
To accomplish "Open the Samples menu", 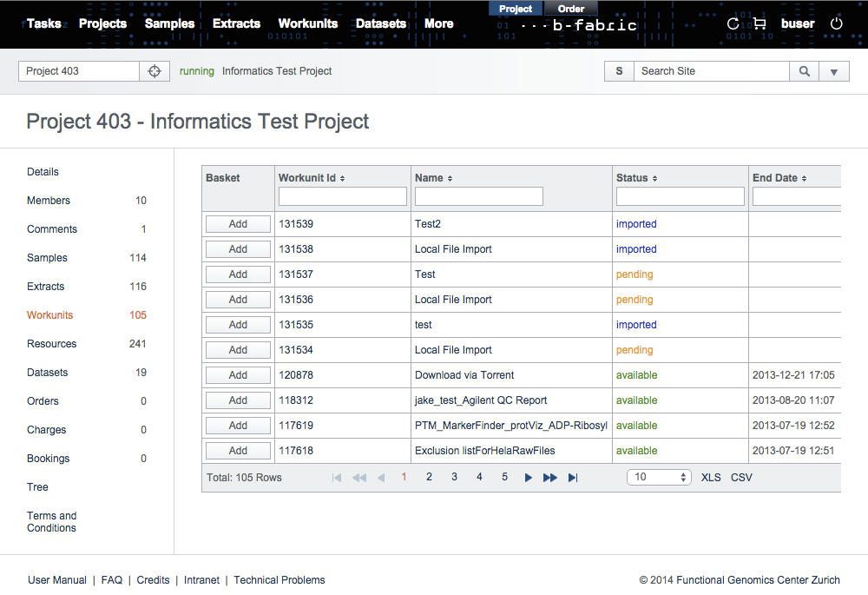I will (x=169, y=23).
